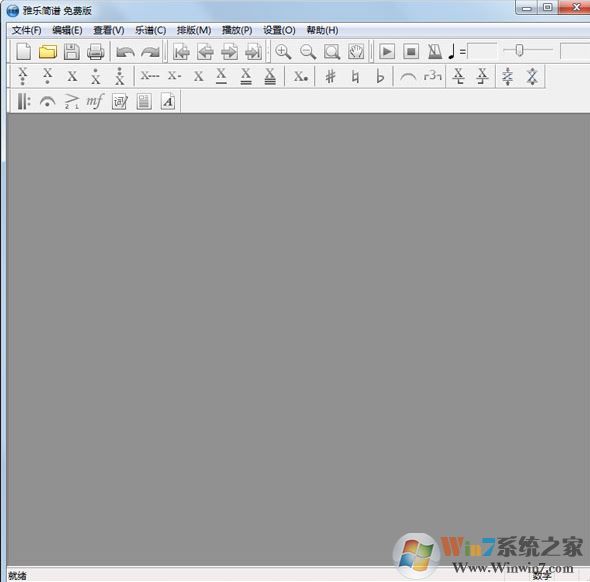Minimize the 雅乐简谱 window
The width and height of the screenshot is (590, 582).
[527, 8]
